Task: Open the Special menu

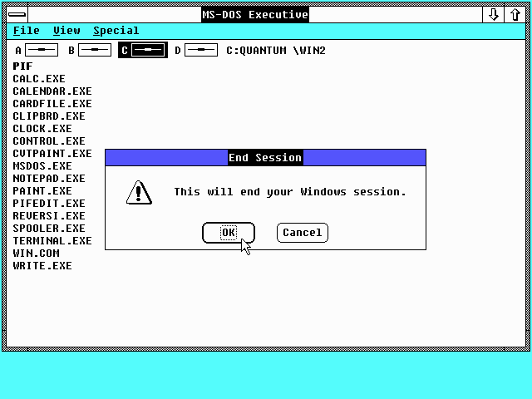Action: pyautogui.click(x=116, y=31)
